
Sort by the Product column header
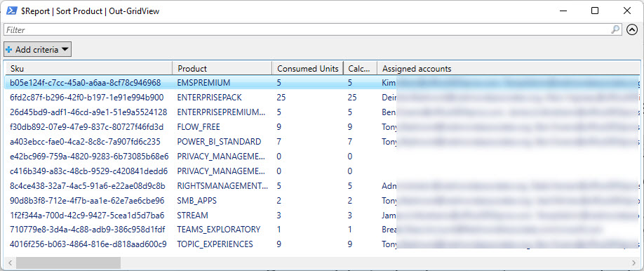click(222, 68)
